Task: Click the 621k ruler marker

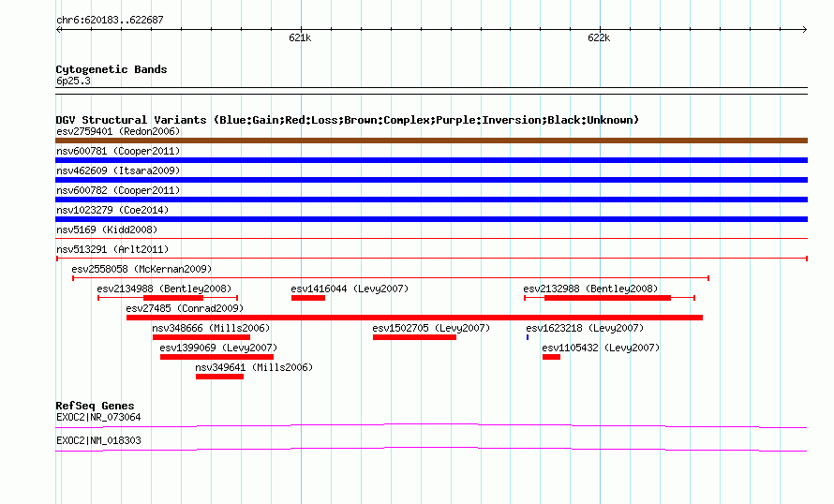Action: (x=300, y=37)
